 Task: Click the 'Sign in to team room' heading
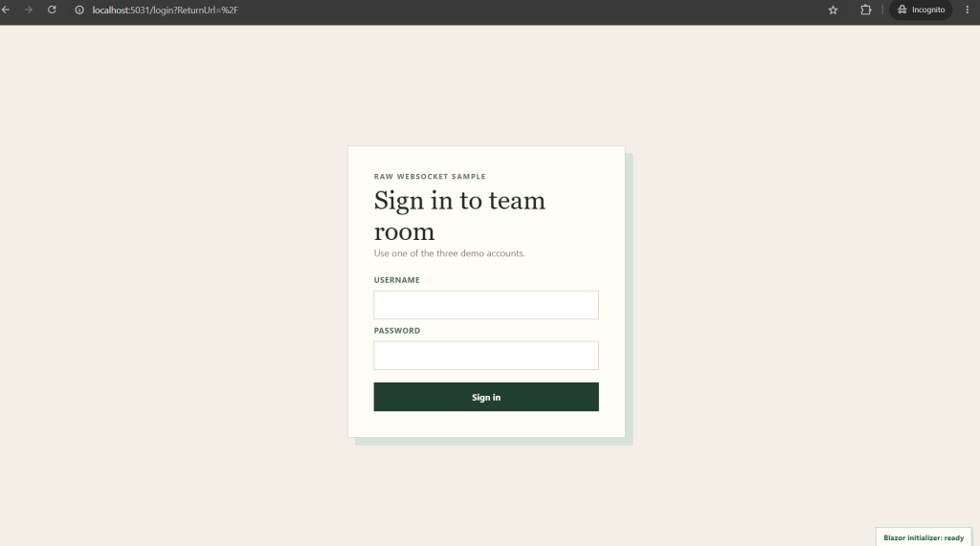[x=459, y=215]
